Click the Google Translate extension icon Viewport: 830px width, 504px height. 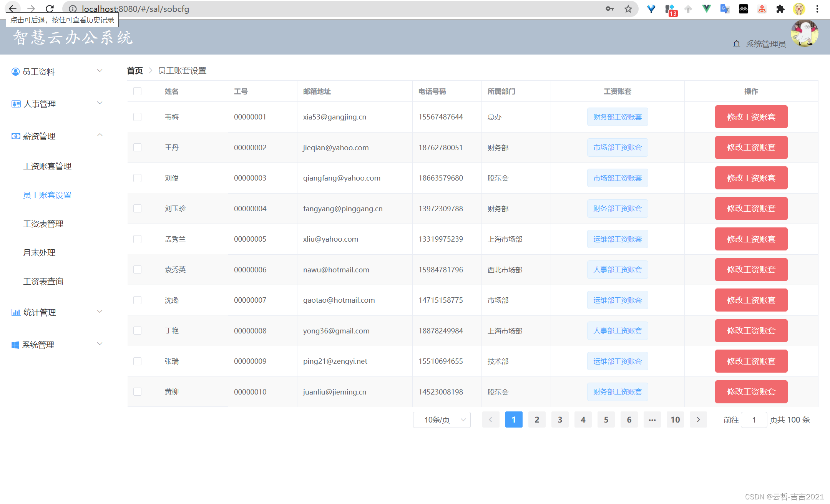coord(725,9)
